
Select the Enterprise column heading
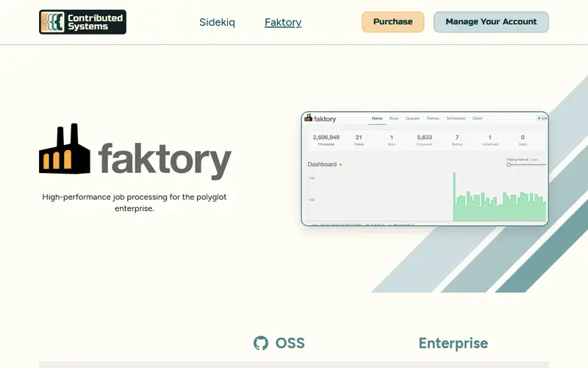(x=453, y=343)
